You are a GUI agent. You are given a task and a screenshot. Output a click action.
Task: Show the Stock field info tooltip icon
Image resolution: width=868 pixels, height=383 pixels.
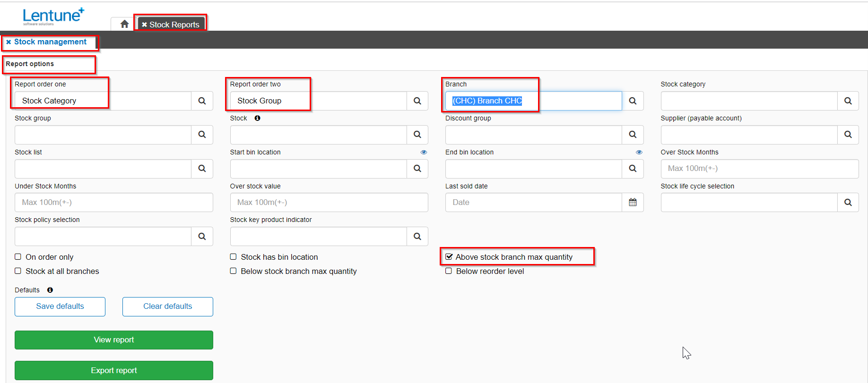click(257, 118)
